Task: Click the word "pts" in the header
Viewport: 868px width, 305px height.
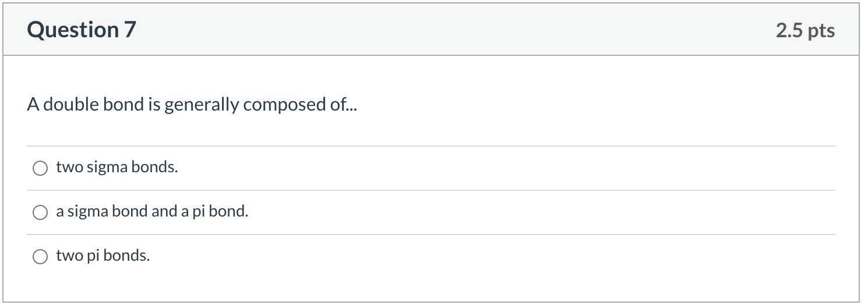Action: 821,30
